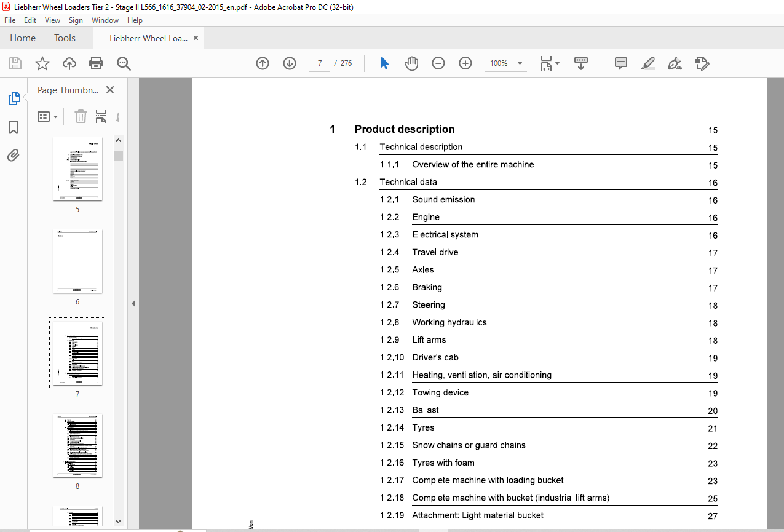This screenshot has height=532, width=784.
Task: Activate the Selection arrow tool
Action: coord(385,63)
